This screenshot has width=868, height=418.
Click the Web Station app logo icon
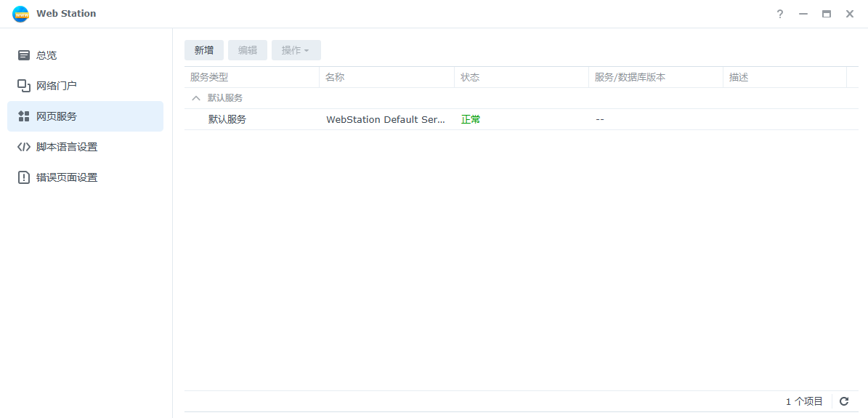point(20,14)
